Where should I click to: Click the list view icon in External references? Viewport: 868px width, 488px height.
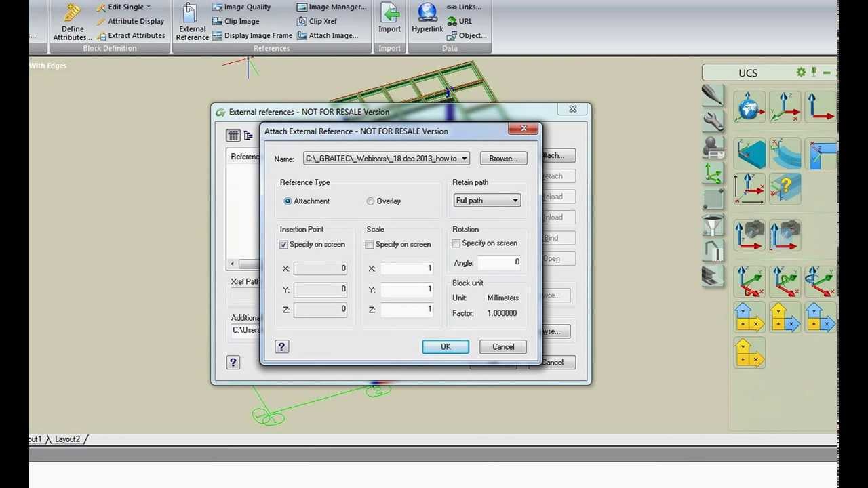pyautogui.click(x=233, y=136)
